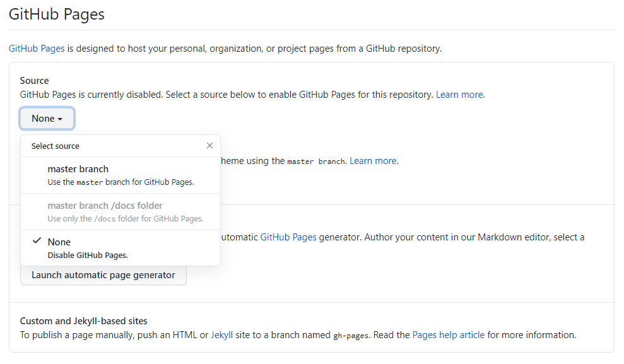Click the gh-pages code text

351,336
